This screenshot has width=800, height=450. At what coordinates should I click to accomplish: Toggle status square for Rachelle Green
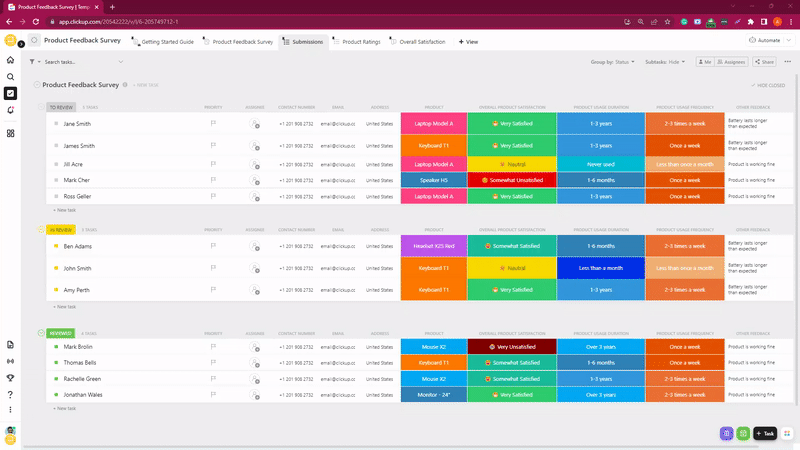pos(56,379)
